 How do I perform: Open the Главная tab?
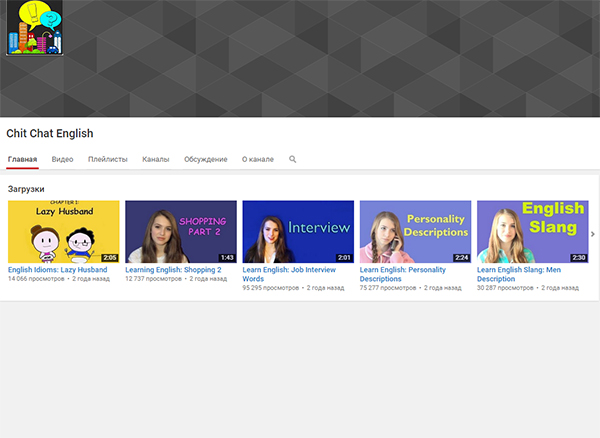pyautogui.click(x=22, y=159)
